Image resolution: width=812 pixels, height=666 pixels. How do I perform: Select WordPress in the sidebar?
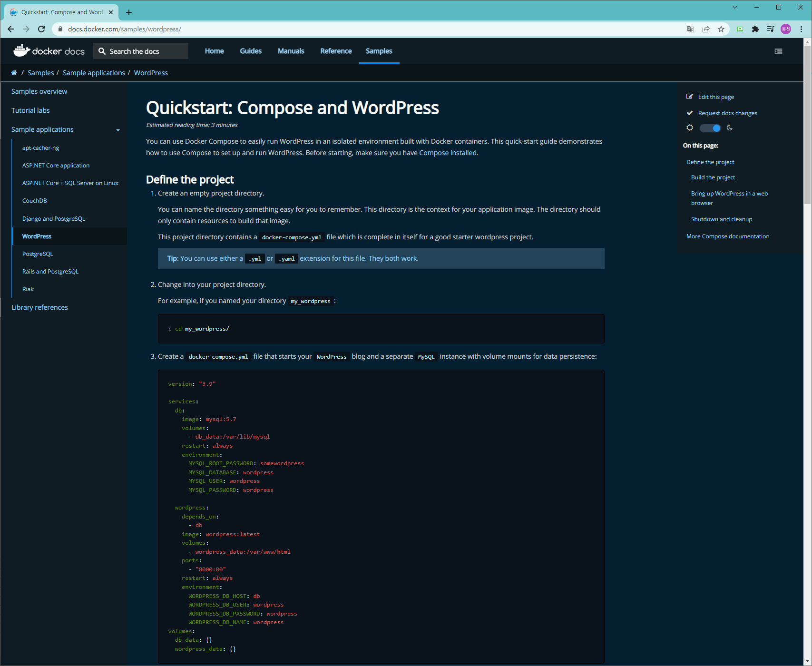point(69,236)
